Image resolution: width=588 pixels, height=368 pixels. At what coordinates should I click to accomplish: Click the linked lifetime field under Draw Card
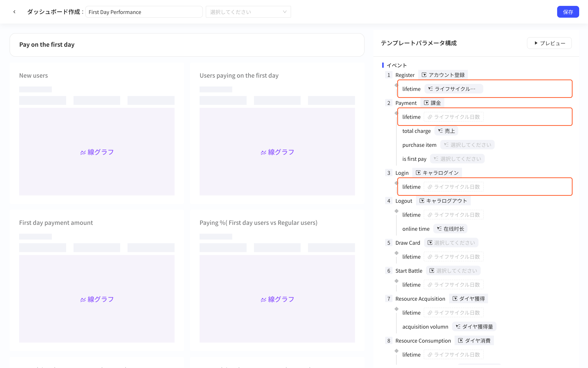453,256
